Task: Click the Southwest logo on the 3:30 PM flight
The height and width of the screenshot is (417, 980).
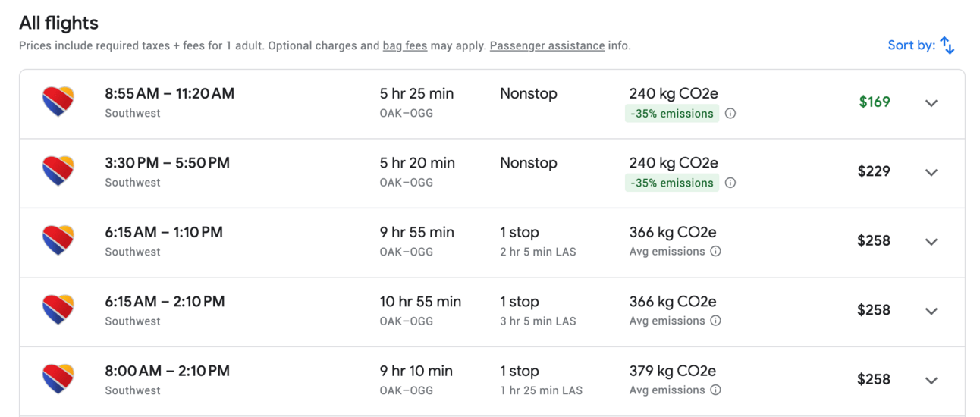Action: point(58,171)
